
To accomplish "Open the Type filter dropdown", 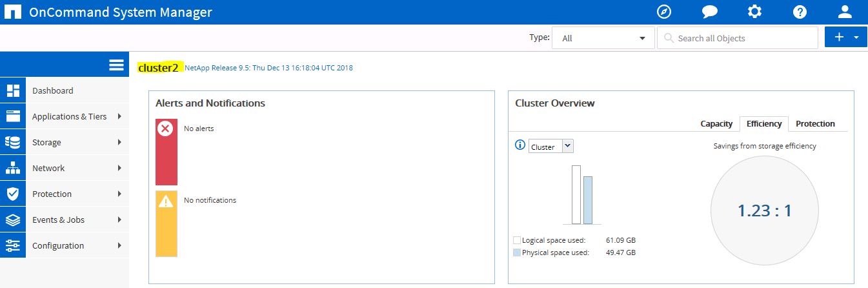I will click(603, 38).
